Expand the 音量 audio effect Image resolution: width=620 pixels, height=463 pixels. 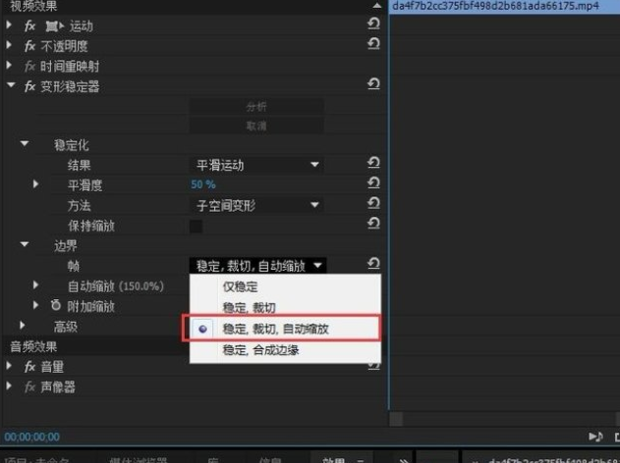click(9, 366)
